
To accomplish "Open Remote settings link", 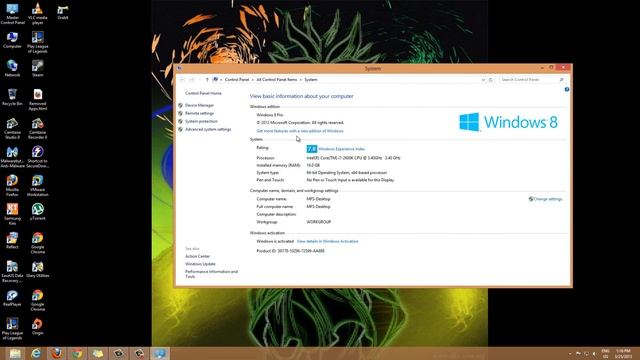I will tap(199, 113).
